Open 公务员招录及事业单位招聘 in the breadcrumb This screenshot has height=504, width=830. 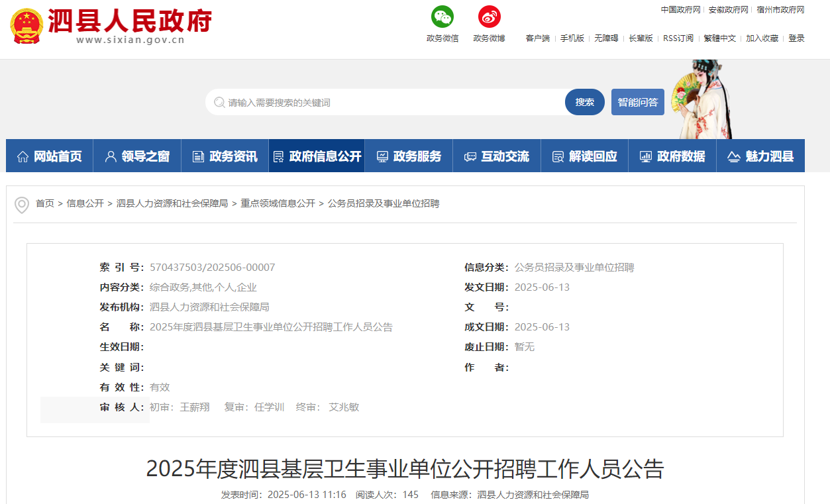tap(384, 203)
